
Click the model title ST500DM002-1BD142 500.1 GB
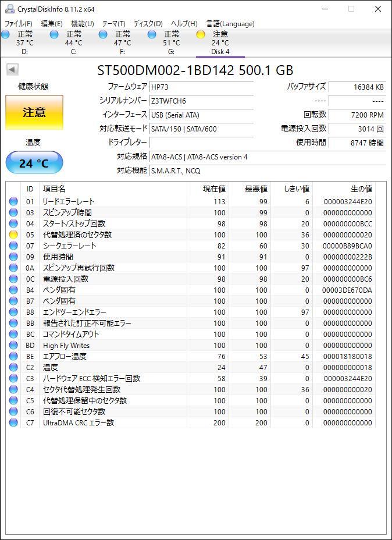195,70
